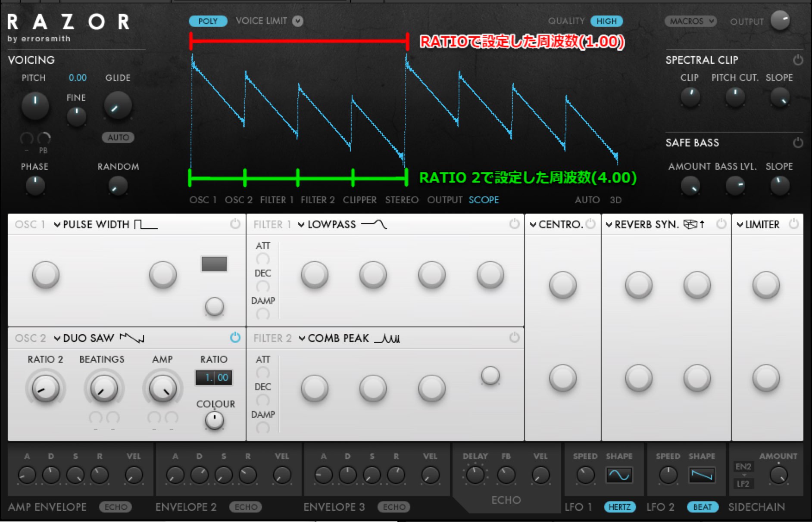Click the pitch value 0.00

tap(78, 78)
